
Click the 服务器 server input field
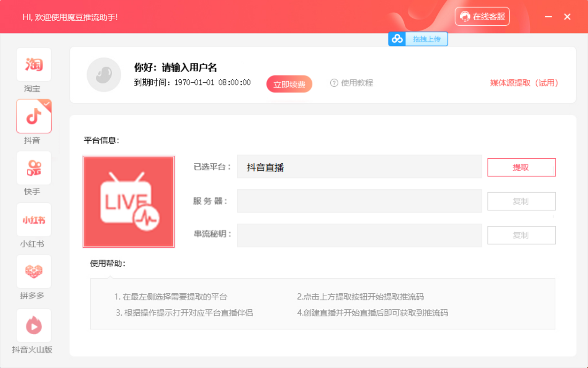[359, 201]
